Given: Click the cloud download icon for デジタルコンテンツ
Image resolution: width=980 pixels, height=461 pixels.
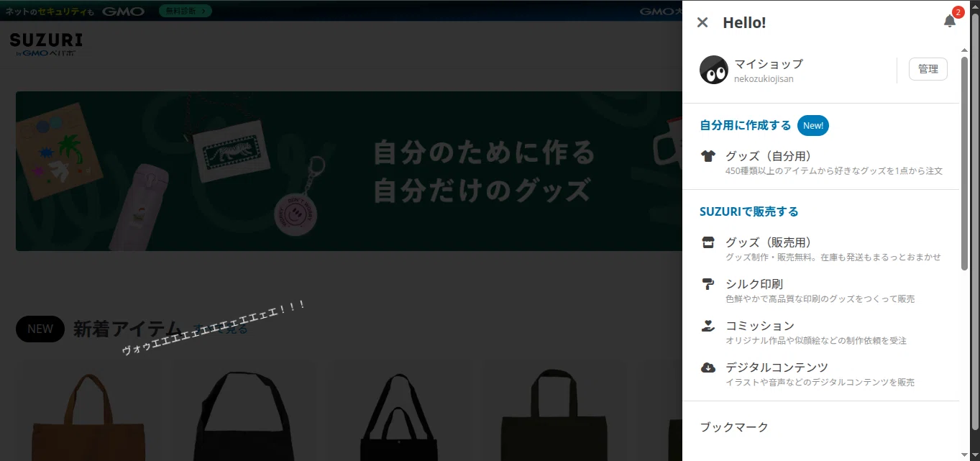Looking at the screenshot, I should 708,368.
